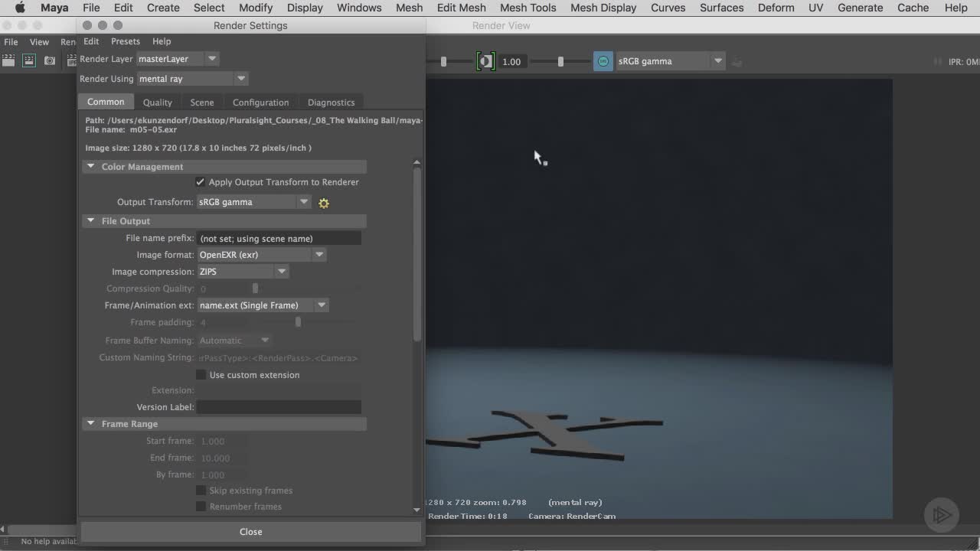Open the Output Transform sRGB gamma dropdown
980x551 pixels.
pos(253,202)
